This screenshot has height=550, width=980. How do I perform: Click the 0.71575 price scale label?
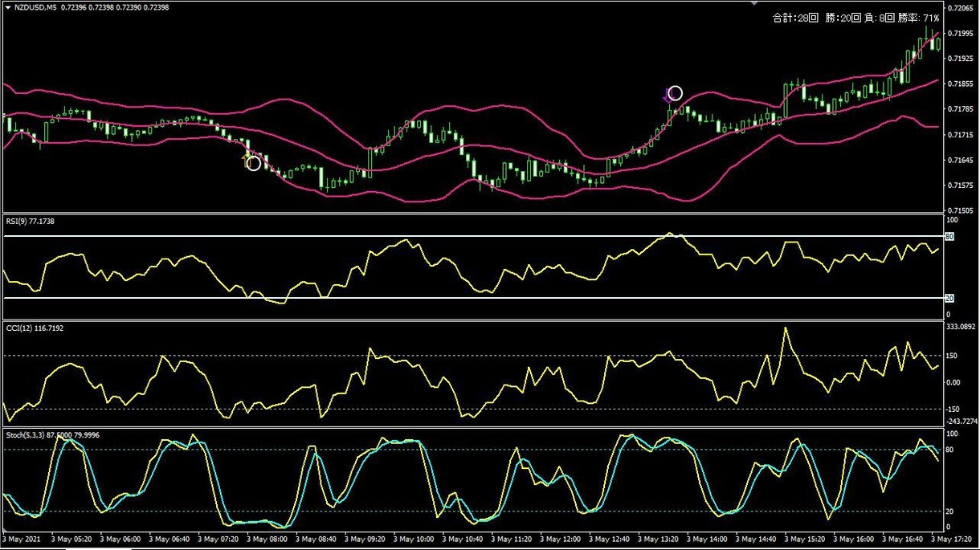click(961, 185)
